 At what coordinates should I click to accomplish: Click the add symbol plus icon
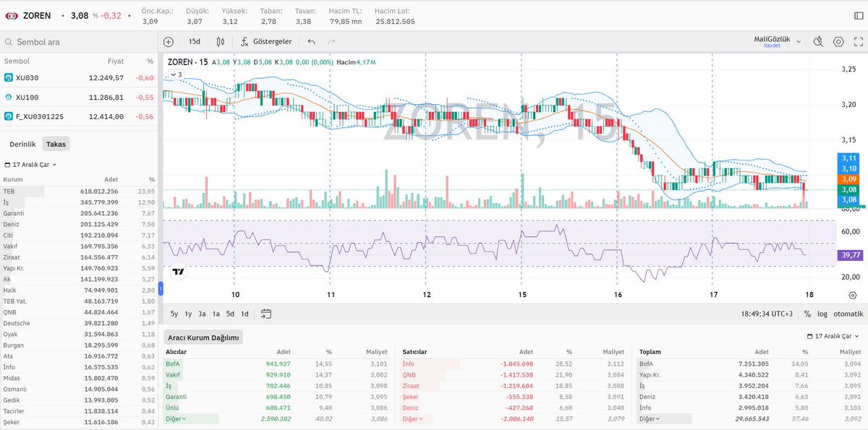point(169,42)
